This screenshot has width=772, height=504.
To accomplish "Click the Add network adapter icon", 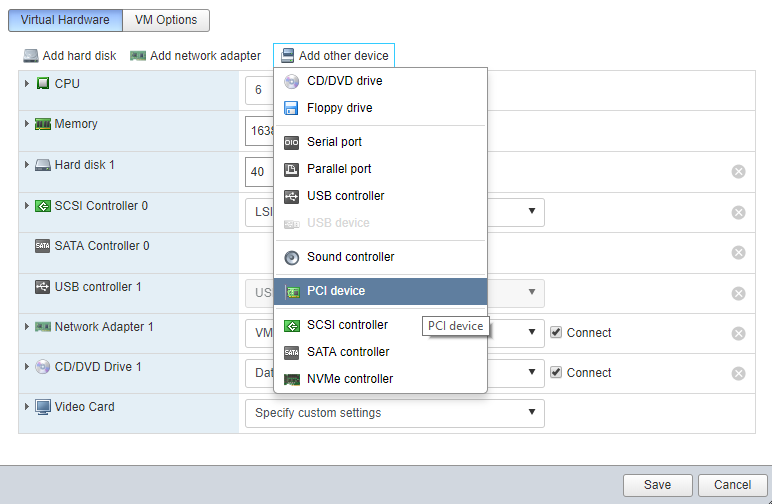I will (138, 56).
